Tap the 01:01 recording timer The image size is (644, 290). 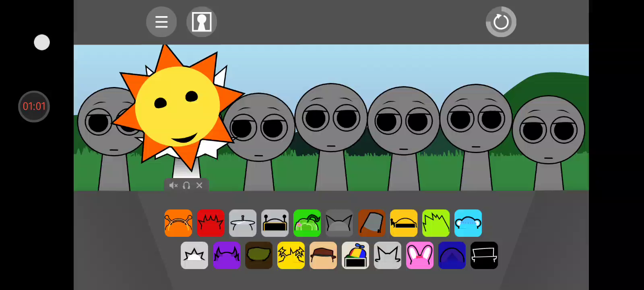point(34,106)
